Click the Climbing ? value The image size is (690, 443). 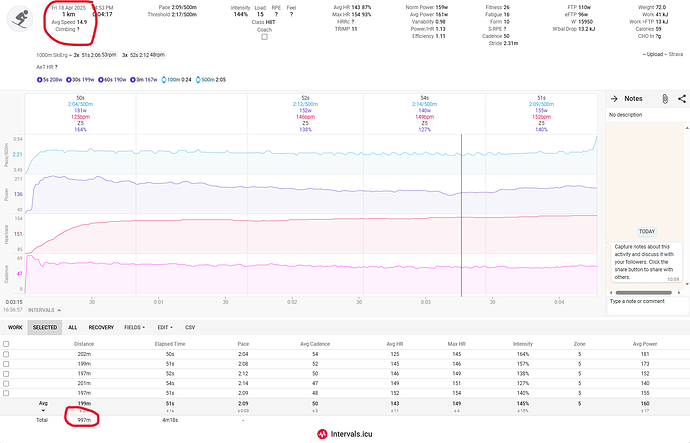point(67,29)
